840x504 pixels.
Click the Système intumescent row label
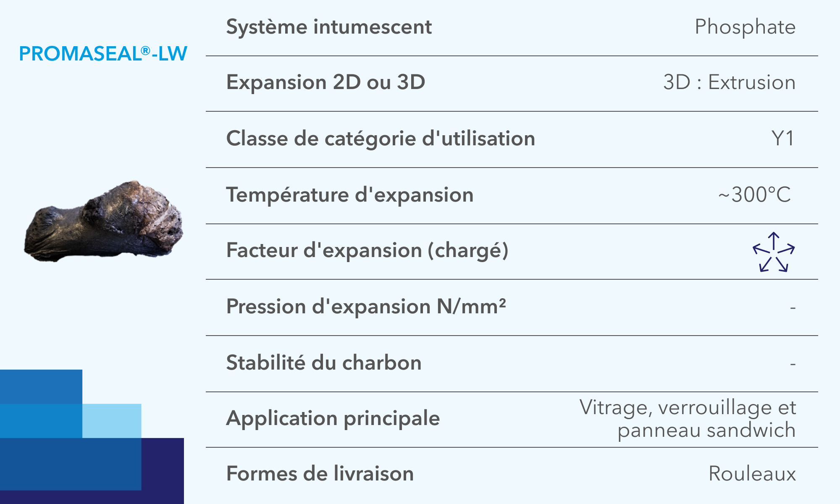tap(329, 27)
